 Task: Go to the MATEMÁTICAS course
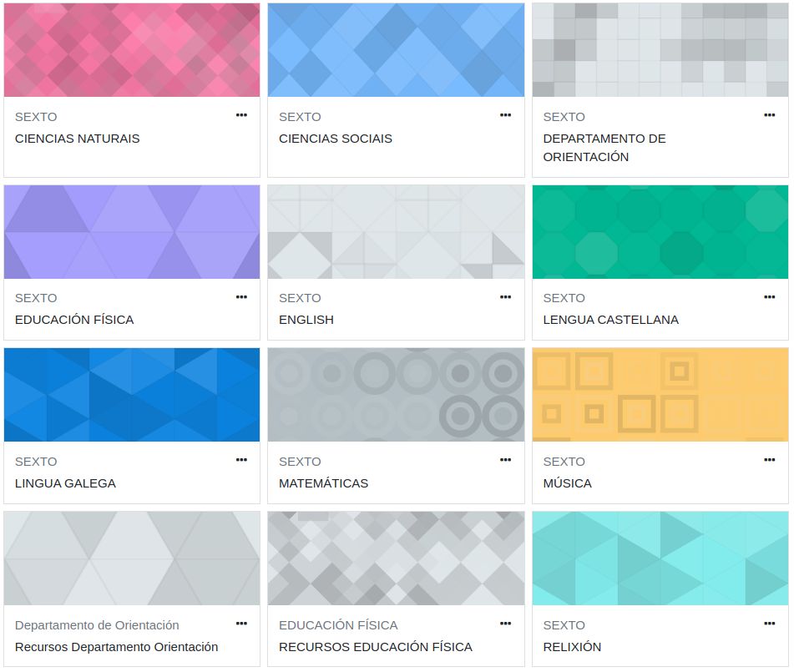(x=323, y=483)
